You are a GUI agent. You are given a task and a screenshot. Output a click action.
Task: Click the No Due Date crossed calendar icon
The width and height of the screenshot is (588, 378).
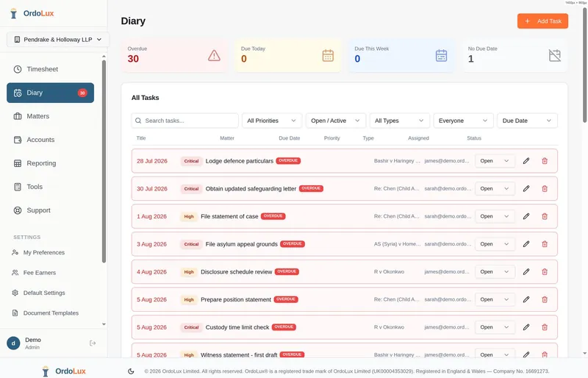[555, 56]
